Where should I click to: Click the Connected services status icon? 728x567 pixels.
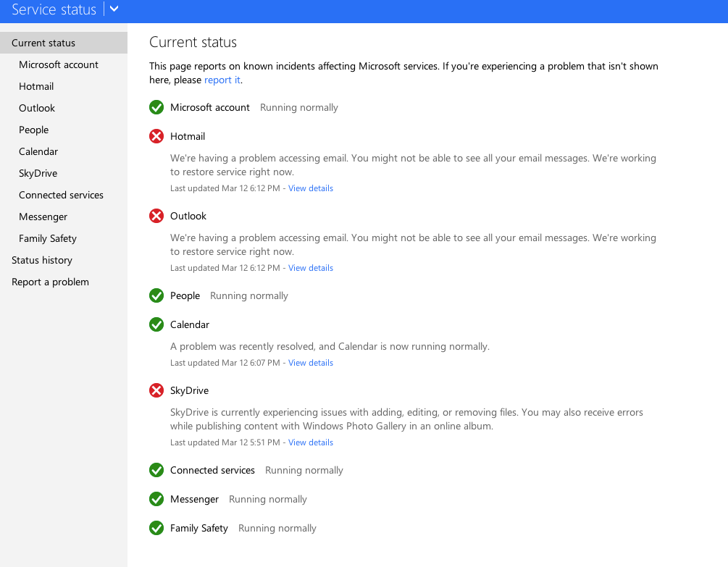(156, 470)
